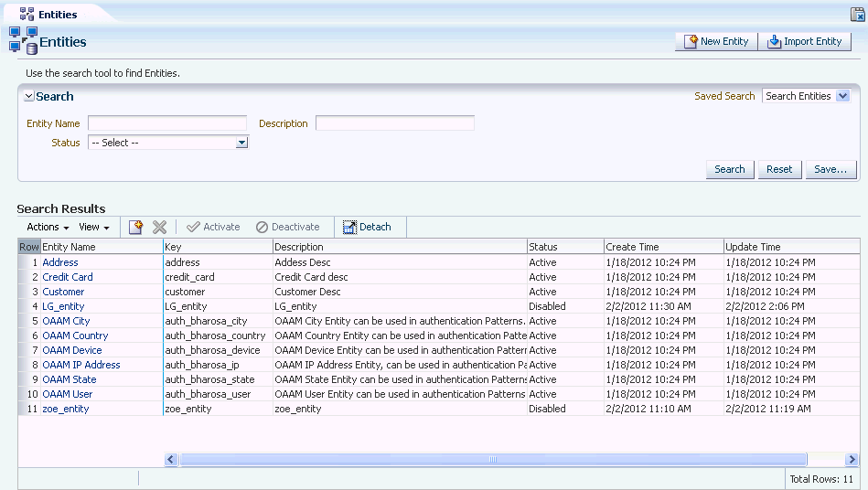Click the horizontal scrollbar left arrow
This screenshot has height=490, width=868.
click(170, 460)
